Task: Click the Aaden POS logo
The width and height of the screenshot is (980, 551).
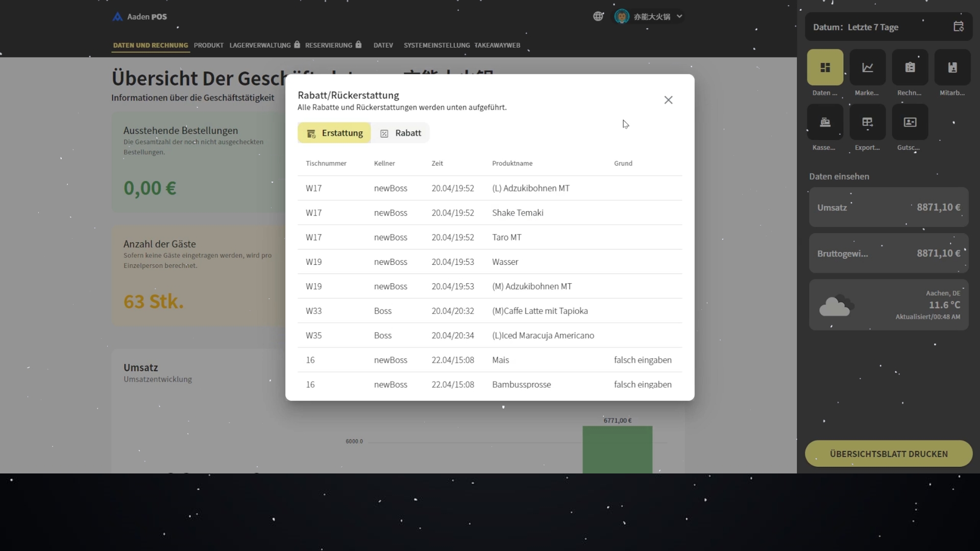Action: pos(139,16)
